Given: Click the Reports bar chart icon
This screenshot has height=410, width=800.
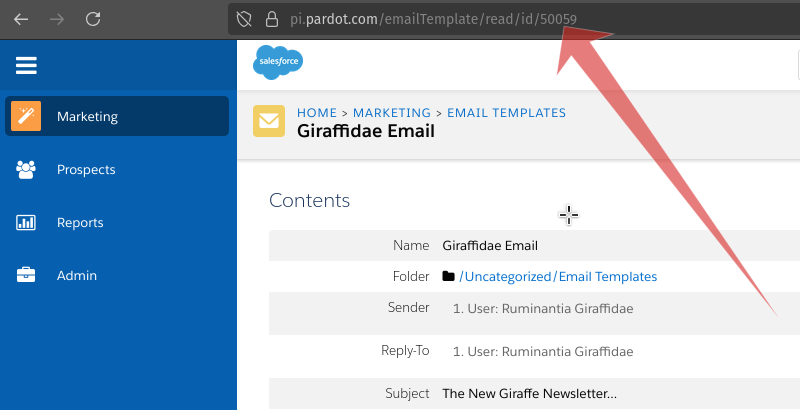Looking at the screenshot, I should click(26, 223).
